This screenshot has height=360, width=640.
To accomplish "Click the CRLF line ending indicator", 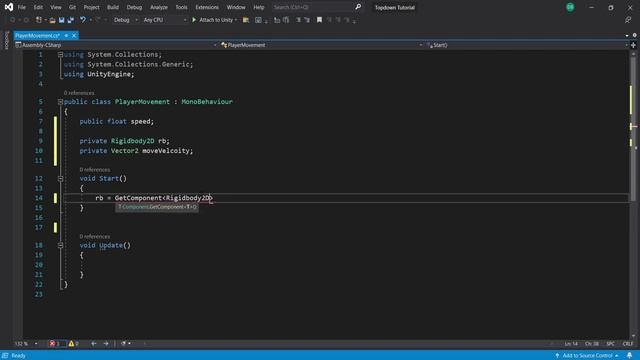I will (x=628, y=344).
